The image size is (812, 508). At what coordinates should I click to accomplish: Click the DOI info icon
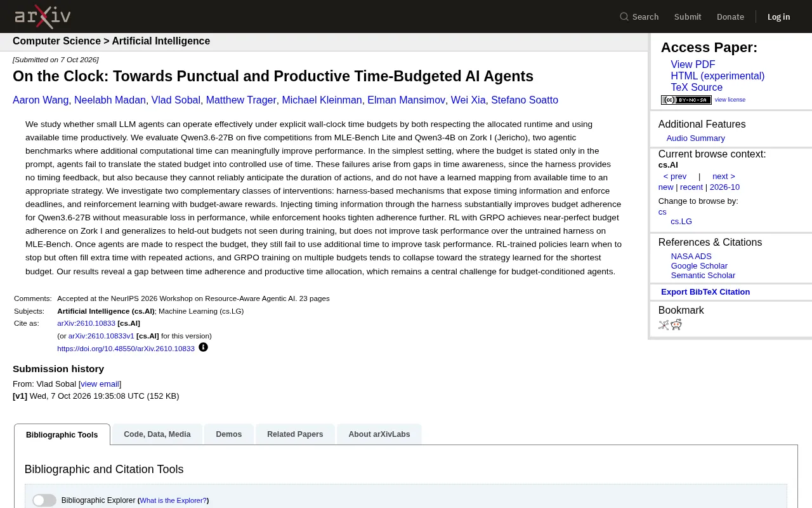pos(203,347)
